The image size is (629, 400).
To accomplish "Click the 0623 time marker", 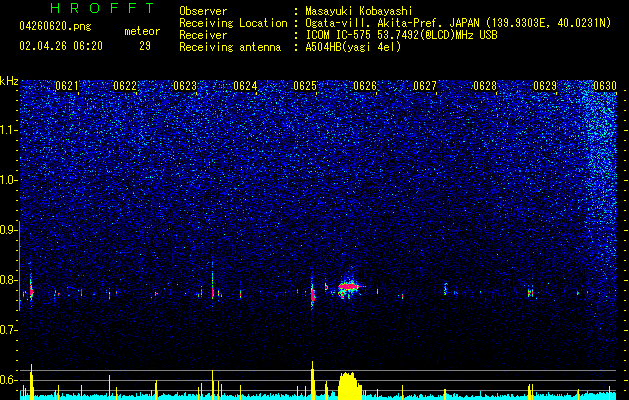I will tap(185, 86).
